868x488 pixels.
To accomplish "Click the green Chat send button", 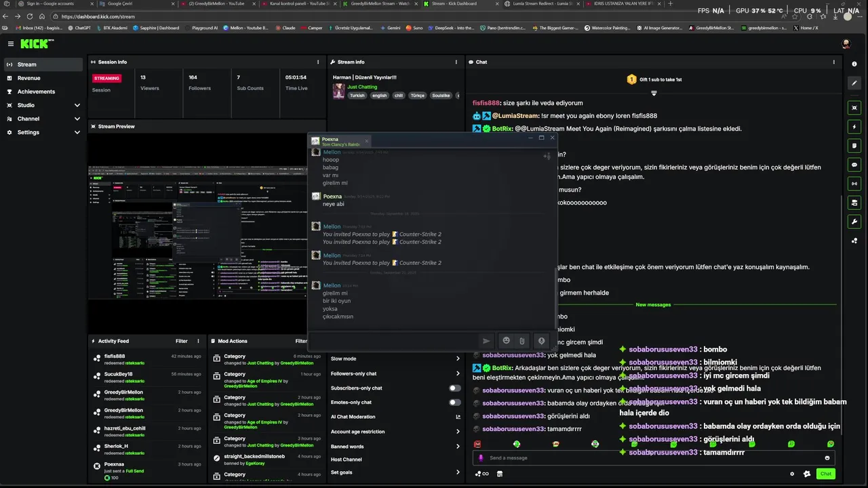I will coord(826,474).
